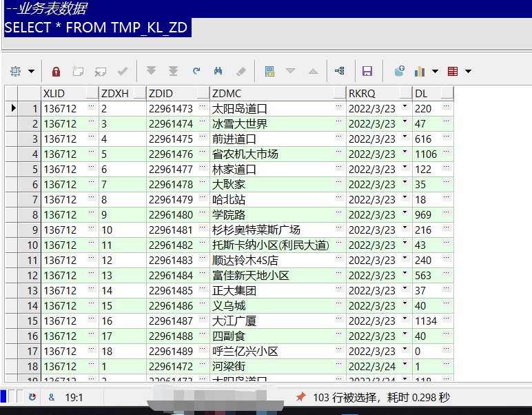Click ellipsis button in 冰雪大世界 cell

[338, 121]
